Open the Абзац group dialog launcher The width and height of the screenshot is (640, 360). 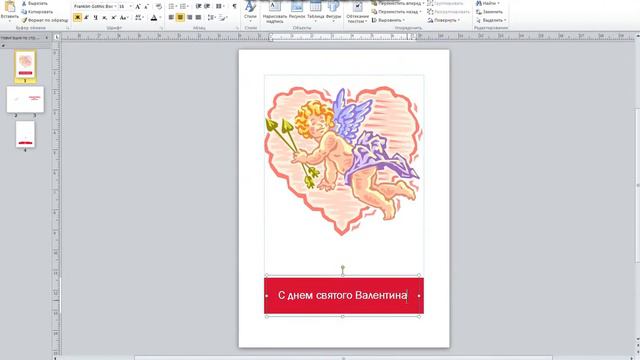pos(237,28)
